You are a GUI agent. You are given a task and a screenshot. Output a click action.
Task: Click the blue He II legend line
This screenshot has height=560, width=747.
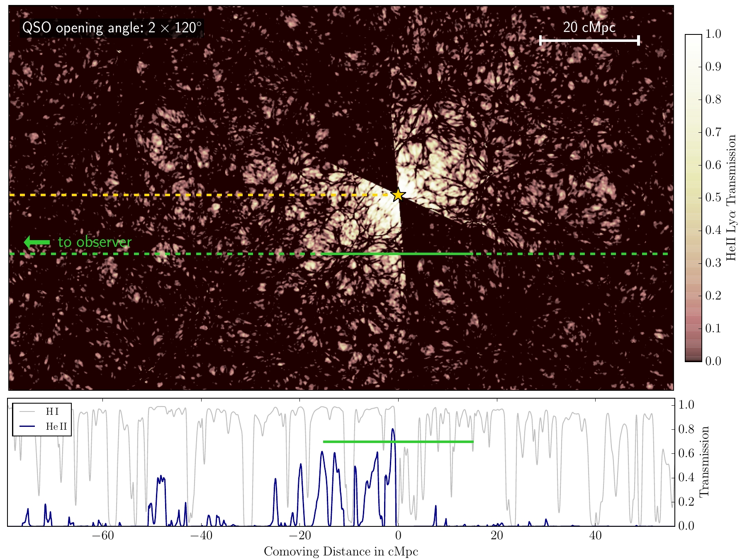click(29, 426)
